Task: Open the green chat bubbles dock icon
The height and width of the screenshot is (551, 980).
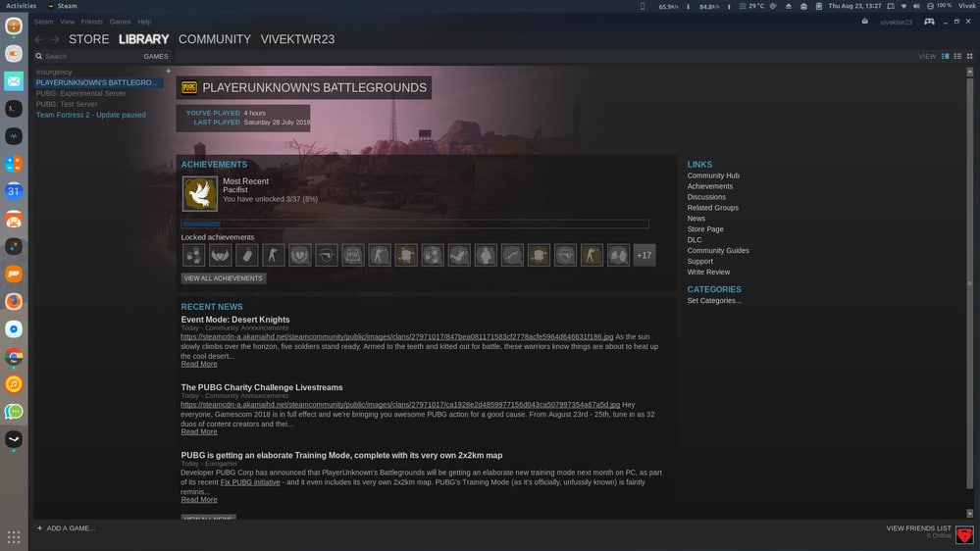Action: (x=14, y=411)
